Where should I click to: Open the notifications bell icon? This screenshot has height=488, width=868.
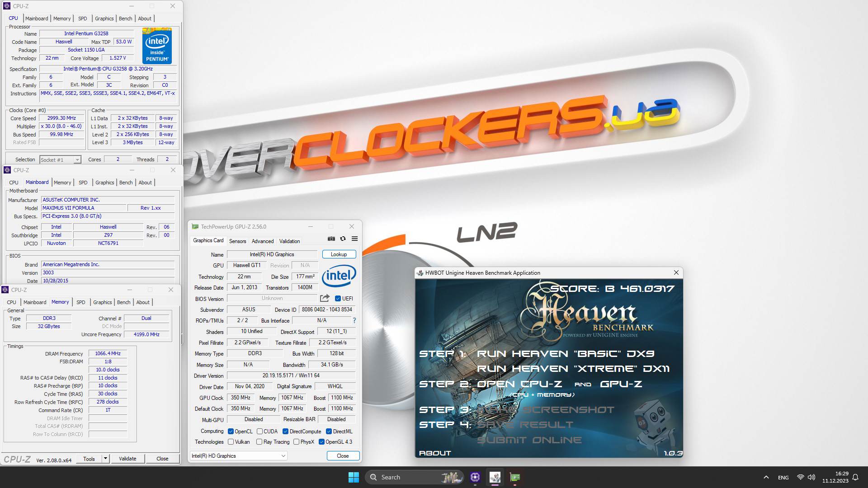[855, 477]
